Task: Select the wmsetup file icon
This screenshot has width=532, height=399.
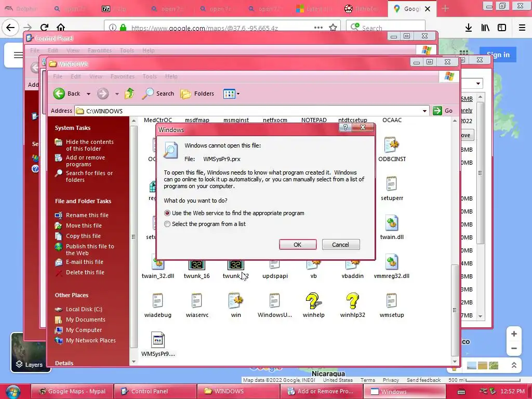Action: 392,301
